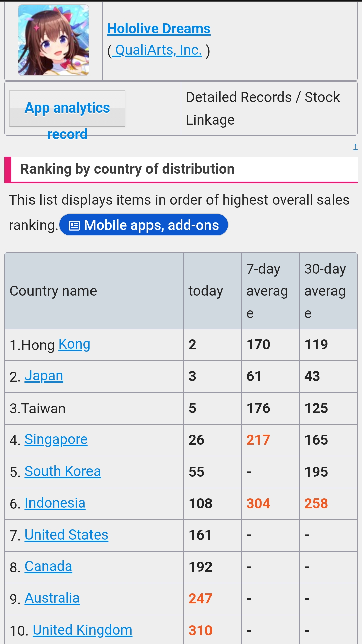
Task: Click the Mobile apps, add-ons button
Action: click(144, 225)
